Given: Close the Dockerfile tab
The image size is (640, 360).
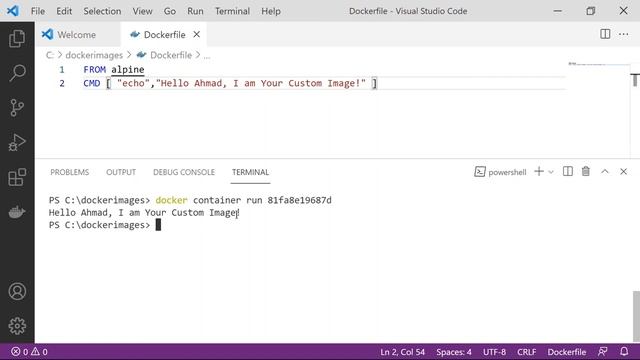Looking at the screenshot, I should pos(196,34).
